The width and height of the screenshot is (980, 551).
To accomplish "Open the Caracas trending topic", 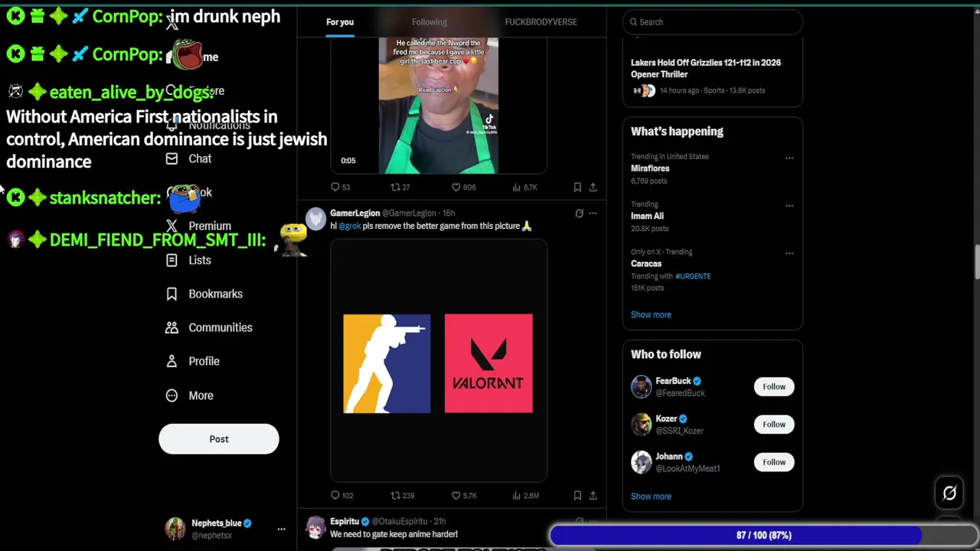I will 646,263.
